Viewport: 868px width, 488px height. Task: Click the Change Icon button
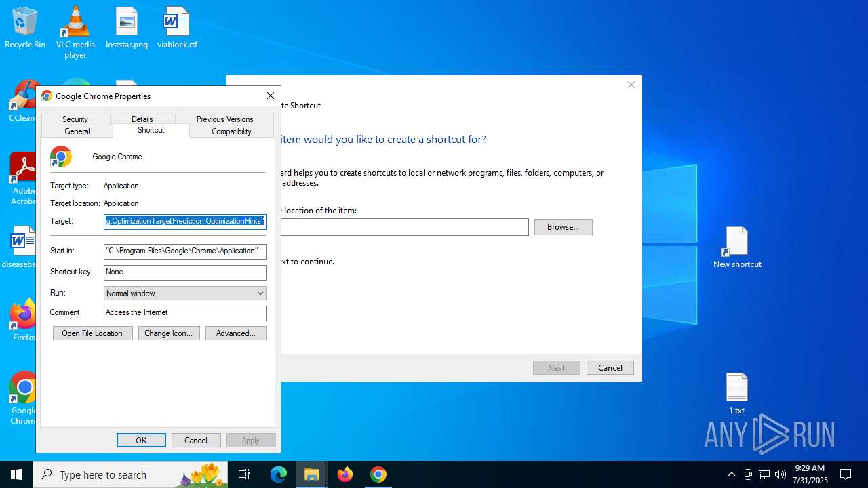[169, 333]
